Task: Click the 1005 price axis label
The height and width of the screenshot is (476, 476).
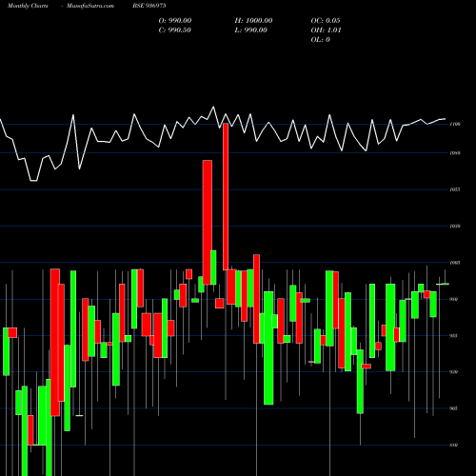Action: pyautogui.click(x=455, y=263)
